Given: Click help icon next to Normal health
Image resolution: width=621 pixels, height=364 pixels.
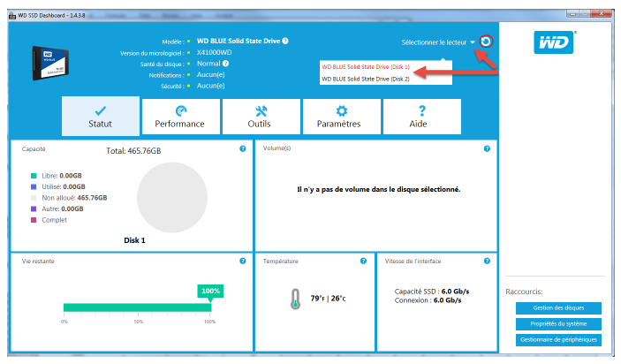Looking at the screenshot, I should click(x=225, y=64).
